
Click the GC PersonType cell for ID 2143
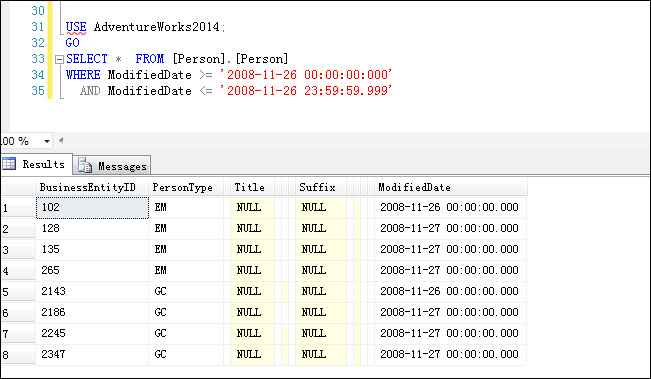click(x=186, y=292)
